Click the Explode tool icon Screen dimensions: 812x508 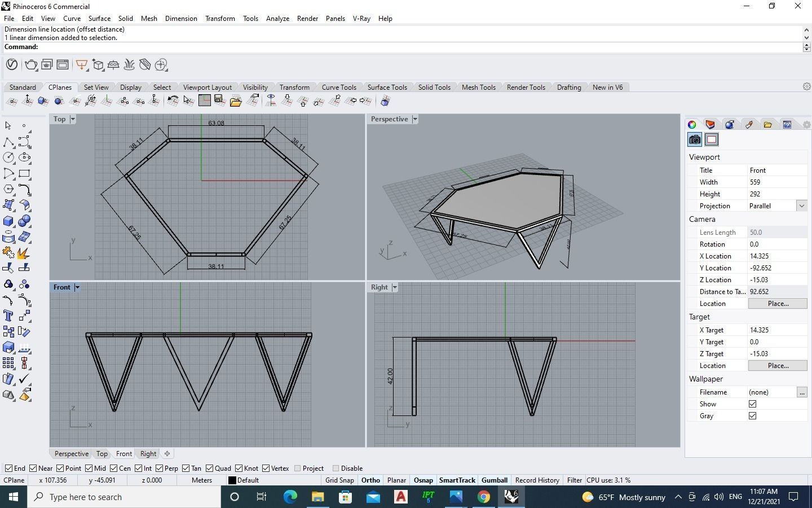tap(24, 253)
